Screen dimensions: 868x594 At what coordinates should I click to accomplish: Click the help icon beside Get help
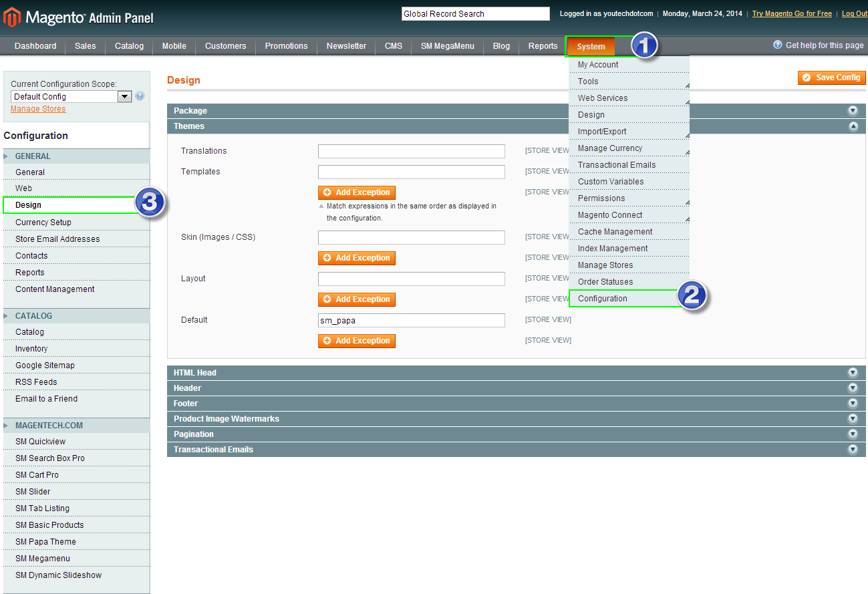pos(778,45)
